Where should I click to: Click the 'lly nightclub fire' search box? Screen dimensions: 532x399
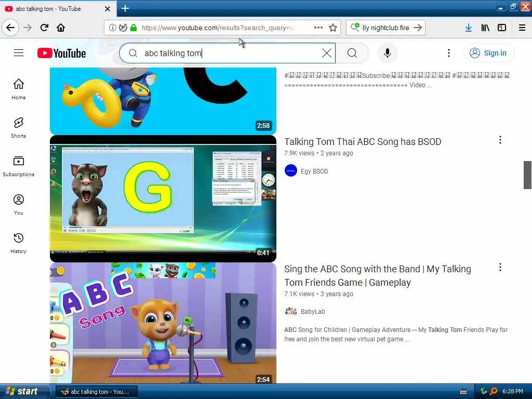(x=386, y=28)
